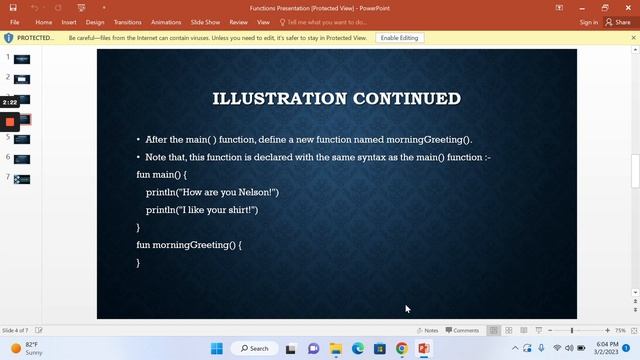This screenshot has width=640, height=360.
Task: Open the Windows Start menu
Action: pyautogui.click(x=217, y=349)
